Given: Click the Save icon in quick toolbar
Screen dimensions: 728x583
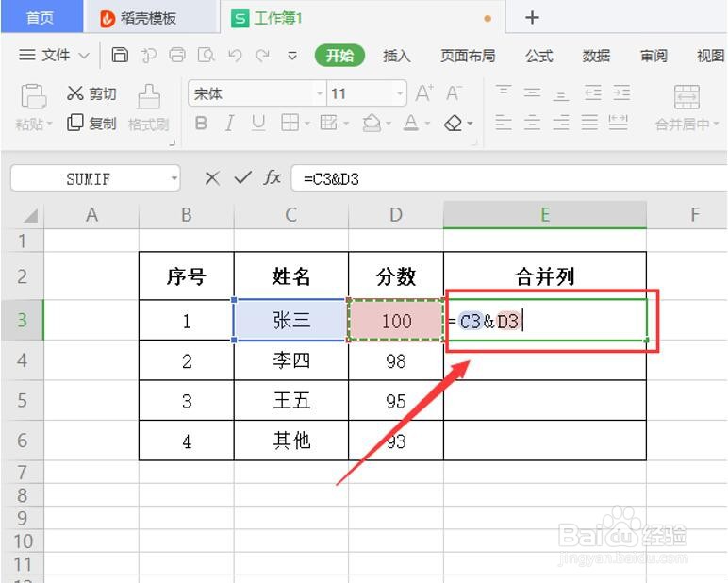Looking at the screenshot, I should coord(120,55).
